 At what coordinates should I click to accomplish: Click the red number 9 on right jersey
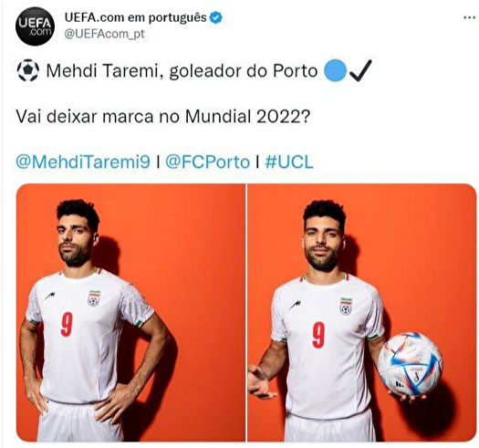pyautogui.click(x=318, y=335)
